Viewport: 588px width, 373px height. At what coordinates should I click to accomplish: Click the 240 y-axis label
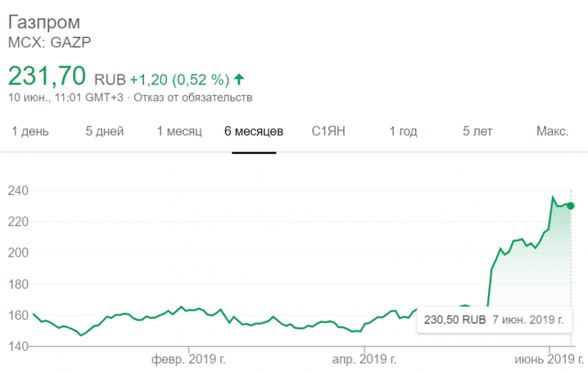point(18,191)
